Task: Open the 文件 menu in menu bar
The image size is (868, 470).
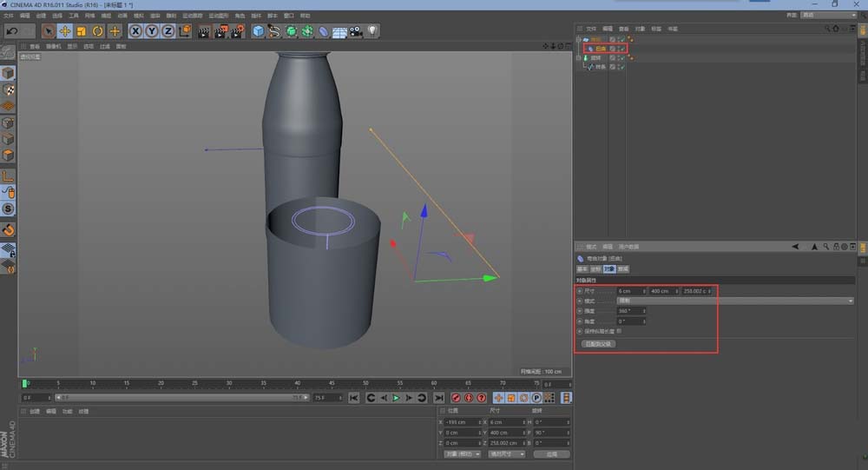Action: 9,16
